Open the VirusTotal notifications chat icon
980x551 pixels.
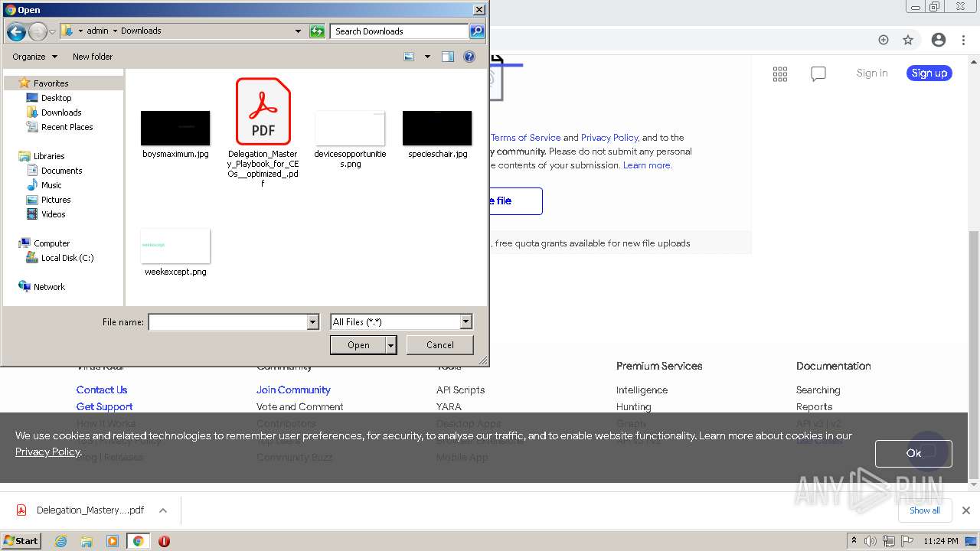pos(818,73)
